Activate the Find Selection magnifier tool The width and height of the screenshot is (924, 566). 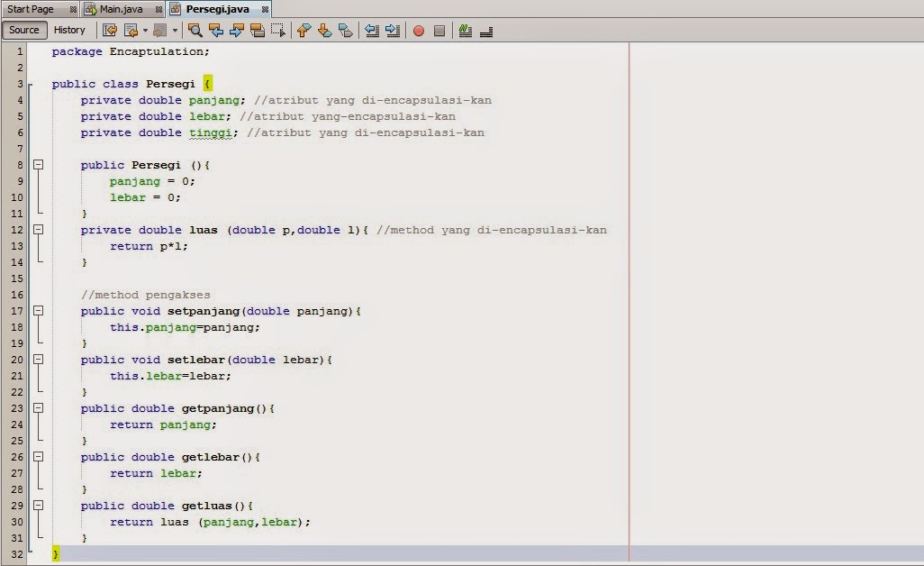pyautogui.click(x=195, y=31)
